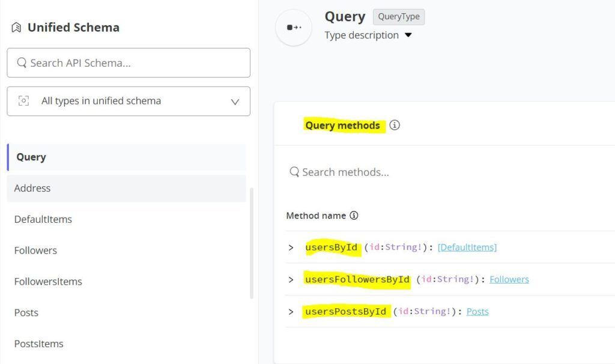This screenshot has width=615, height=364.
Task: Click the QueryType badge beside Query
Action: (x=398, y=17)
